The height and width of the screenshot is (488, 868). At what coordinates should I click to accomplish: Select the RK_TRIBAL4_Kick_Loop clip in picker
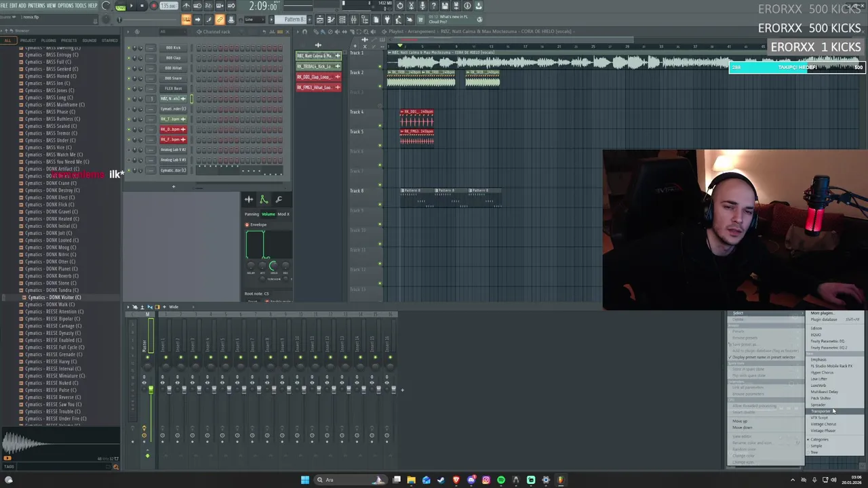tap(318, 66)
